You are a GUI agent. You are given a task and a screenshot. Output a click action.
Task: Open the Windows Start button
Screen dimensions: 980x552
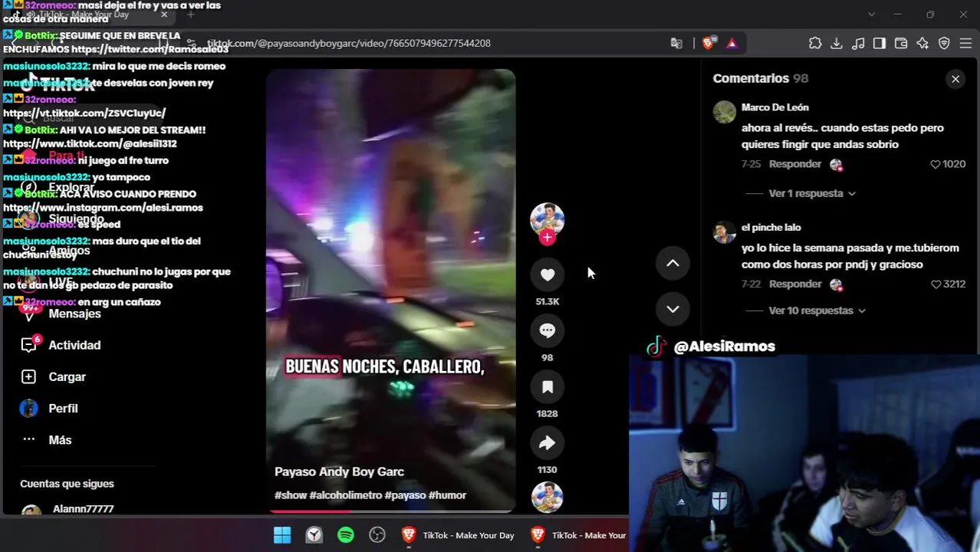[282, 535]
